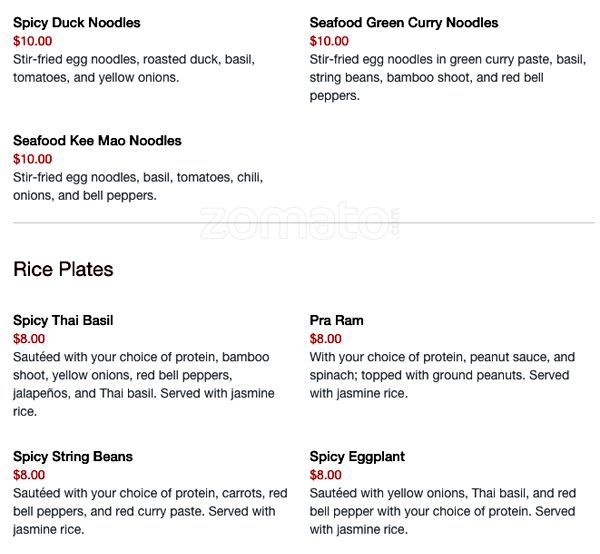Open the Spicy String Beans item

[73, 456]
